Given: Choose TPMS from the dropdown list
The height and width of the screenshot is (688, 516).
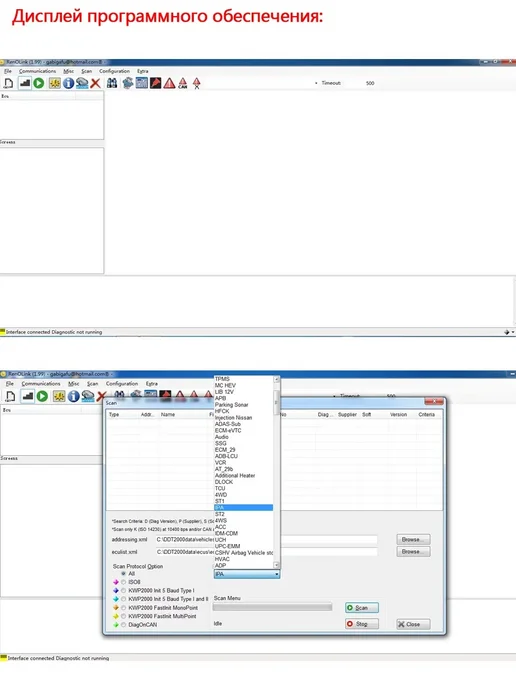Looking at the screenshot, I should pos(244,379).
